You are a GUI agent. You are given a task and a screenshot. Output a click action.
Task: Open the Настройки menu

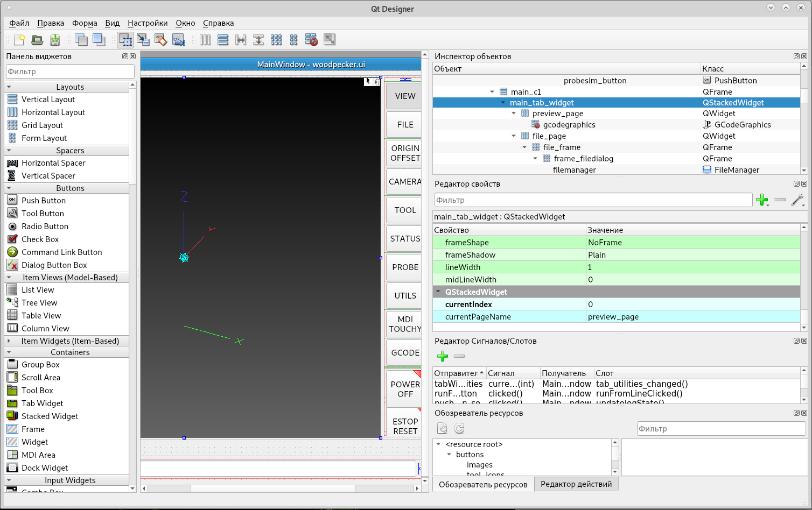point(148,23)
